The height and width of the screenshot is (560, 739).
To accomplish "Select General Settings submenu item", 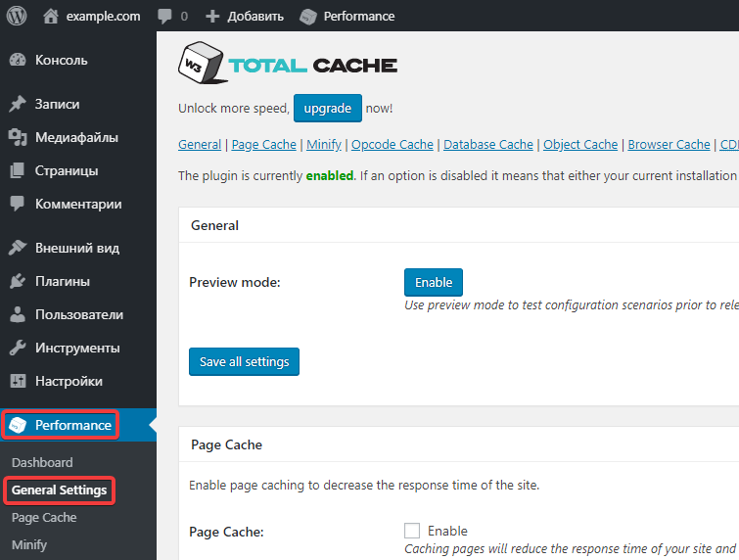I will click(x=59, y=490).
